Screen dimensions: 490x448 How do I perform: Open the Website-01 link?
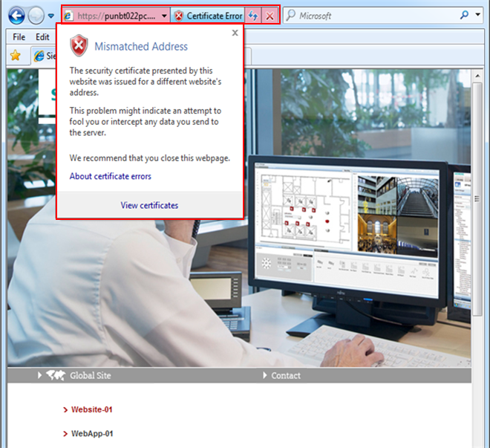[91, 409]
